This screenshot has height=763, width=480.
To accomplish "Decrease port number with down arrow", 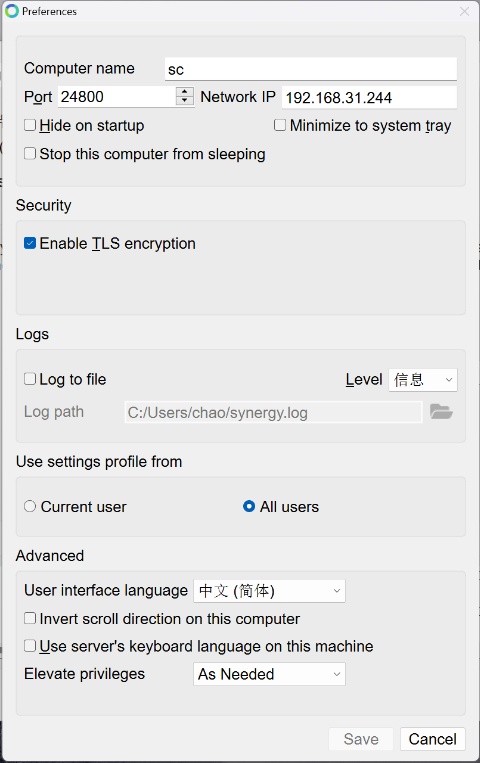I will tap(185, 100).
